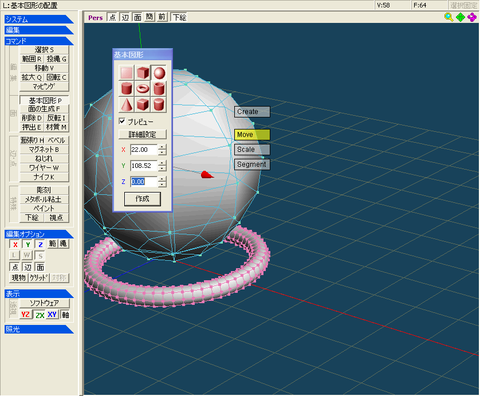Viewport: 480px width, 396px height.
Task: Select the yellow Move mode button
Action: [x=252, y=135]
